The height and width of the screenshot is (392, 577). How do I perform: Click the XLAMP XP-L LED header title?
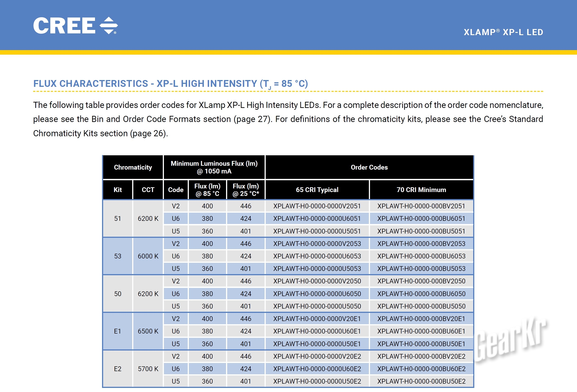503,32
